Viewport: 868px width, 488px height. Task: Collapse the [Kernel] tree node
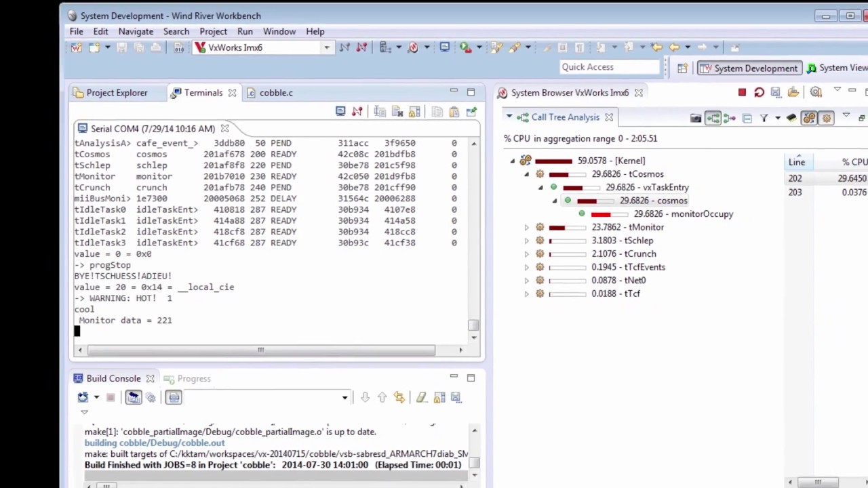click(513, 161)
